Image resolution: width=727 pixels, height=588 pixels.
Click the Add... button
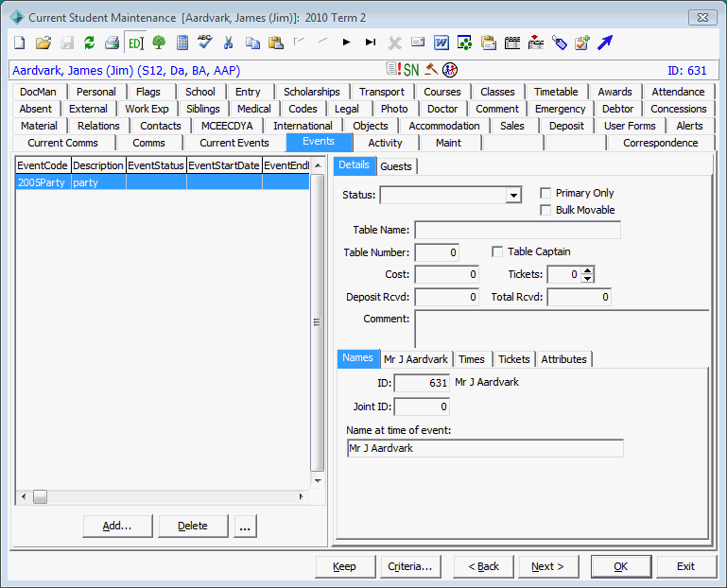(117, 526)
